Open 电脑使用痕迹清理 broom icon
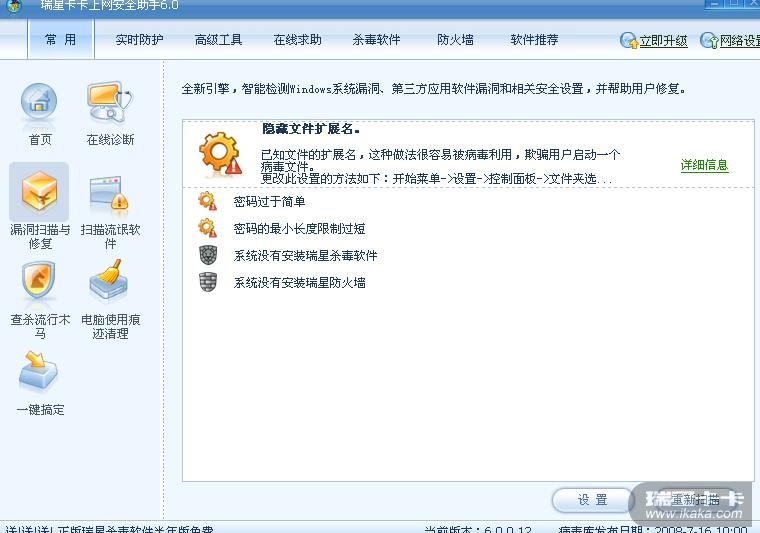760x533 pixels. [x=109, y=281]
